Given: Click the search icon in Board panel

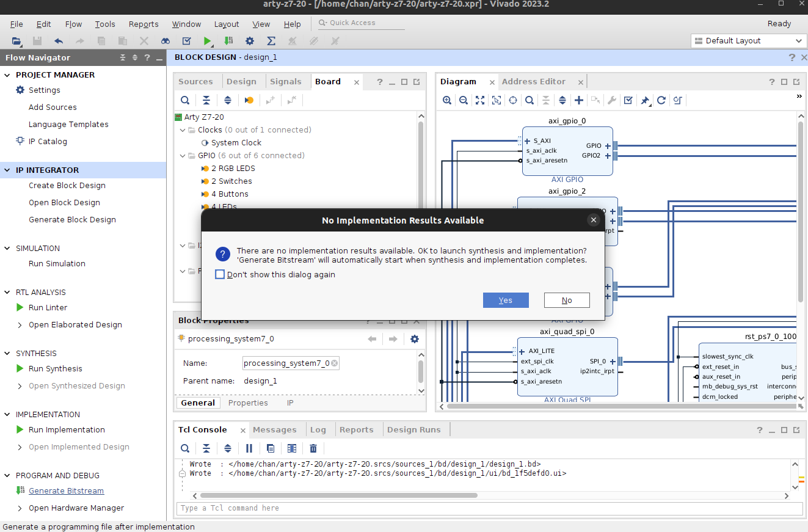Looking at the screenshot, I should pyautogui.click(x=185, y=100).
